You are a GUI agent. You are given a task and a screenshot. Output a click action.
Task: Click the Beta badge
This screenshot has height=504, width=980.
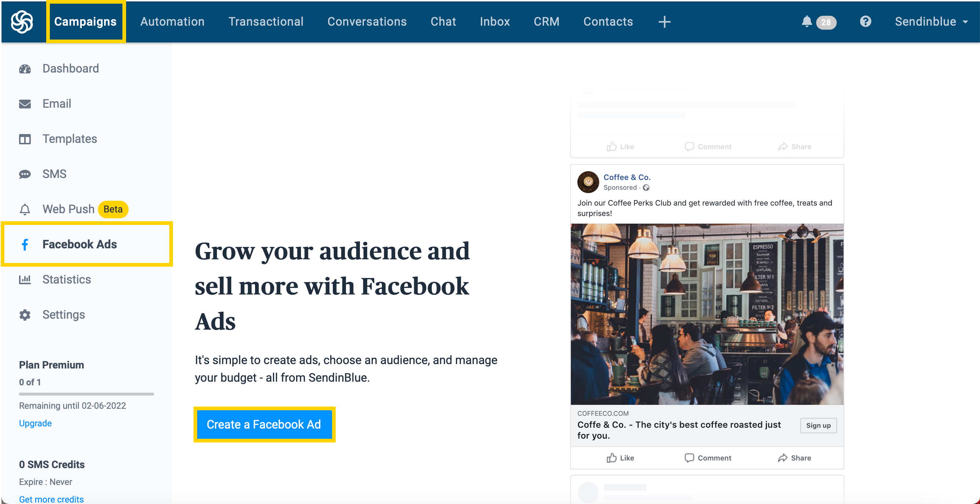[x=113, y=209]
